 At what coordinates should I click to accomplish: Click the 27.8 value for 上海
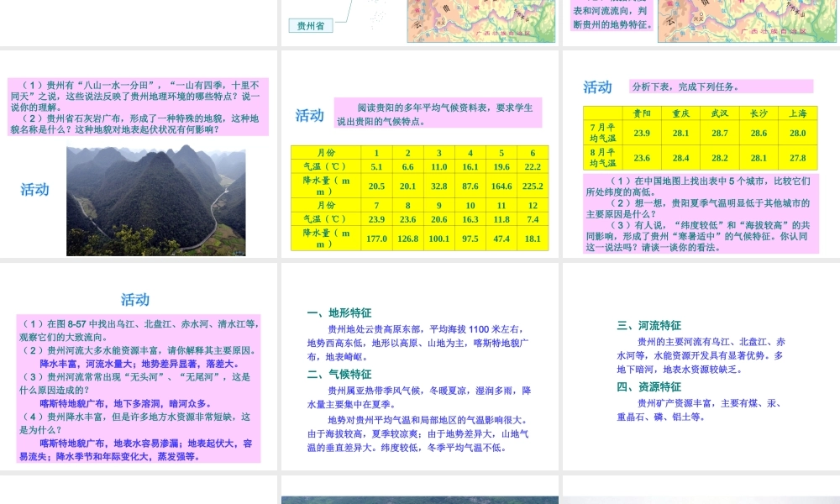(798, 157)
